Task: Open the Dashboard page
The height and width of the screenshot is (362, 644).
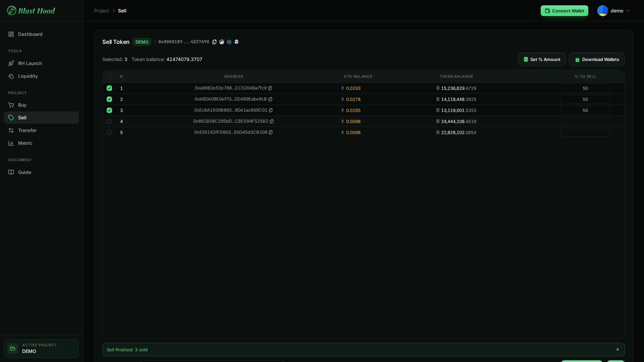Action: pos(41,34)
